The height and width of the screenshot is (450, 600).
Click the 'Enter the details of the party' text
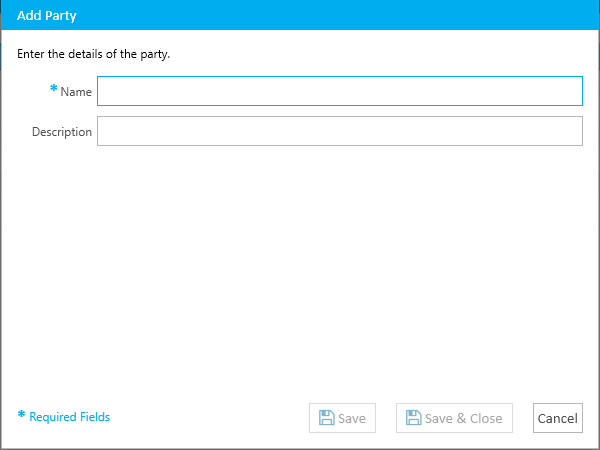click(93, 54)
